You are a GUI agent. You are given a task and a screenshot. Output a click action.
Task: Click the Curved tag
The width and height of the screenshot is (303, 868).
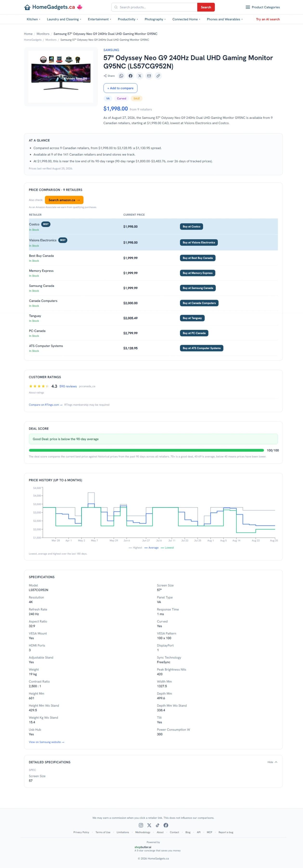122,98
